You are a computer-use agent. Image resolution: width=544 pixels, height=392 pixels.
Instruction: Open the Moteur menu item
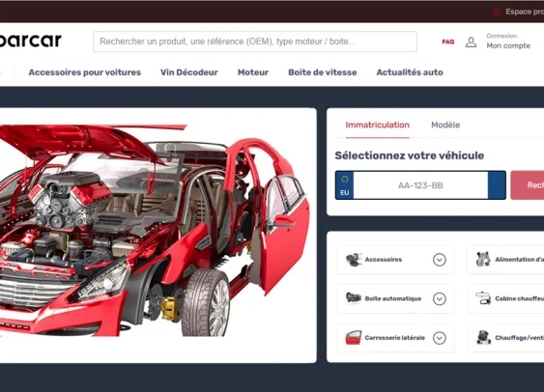(253, 72)
